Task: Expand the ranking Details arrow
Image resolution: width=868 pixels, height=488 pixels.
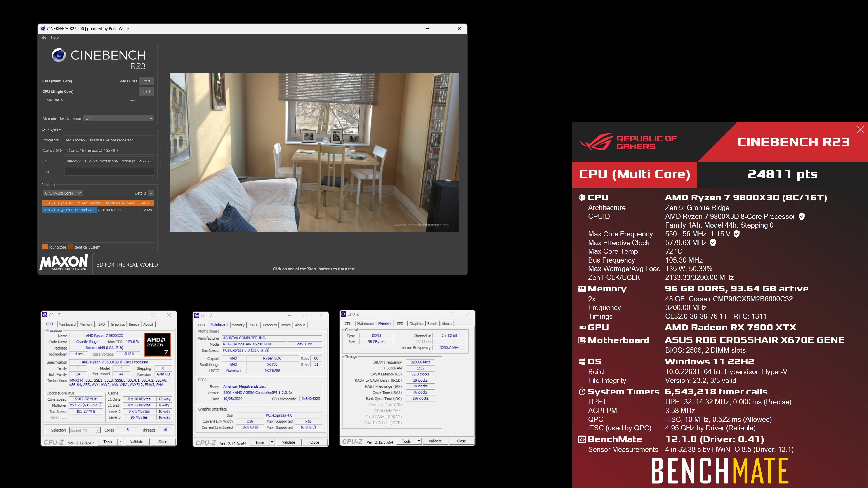Action: (x=151, y=193)
